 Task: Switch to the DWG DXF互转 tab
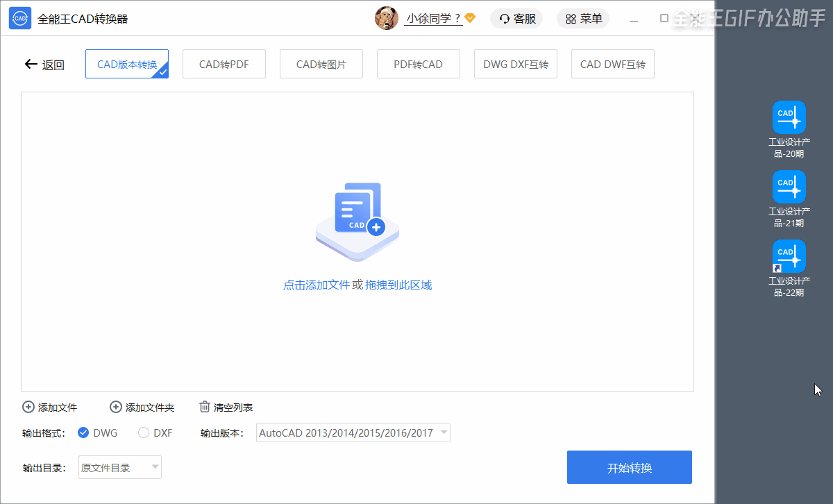point(516,63)
